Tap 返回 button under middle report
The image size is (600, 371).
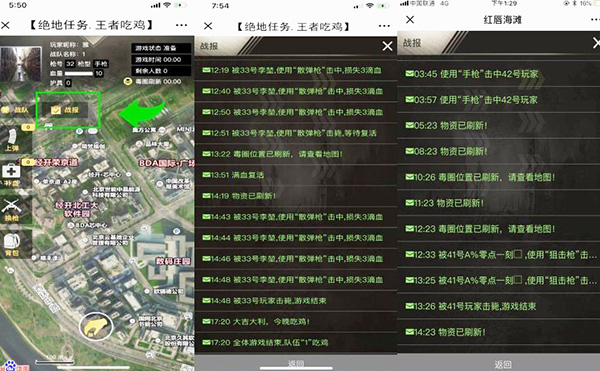(296, 363)
